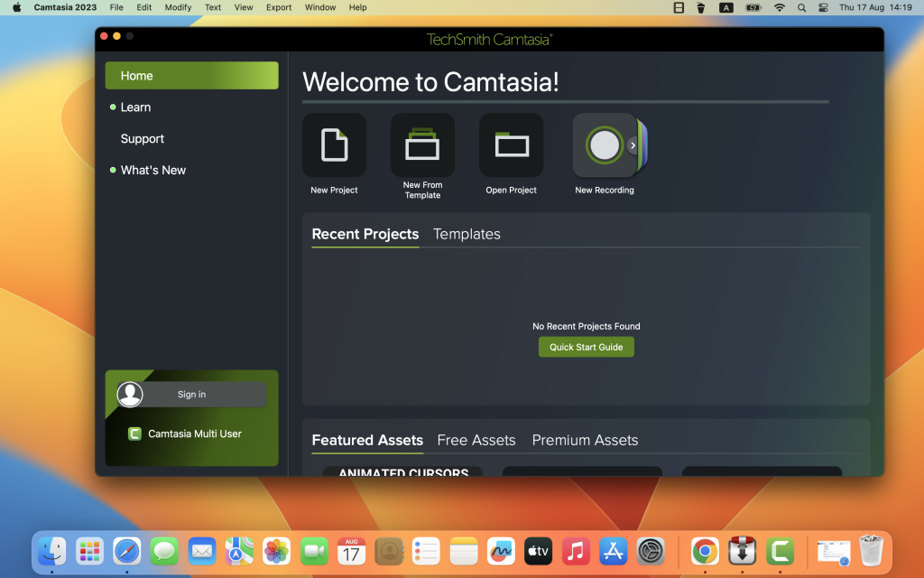The height and width of the screenshot is (578, 924).
Task: Open Finder from the Dock
Action: (51, 552)
